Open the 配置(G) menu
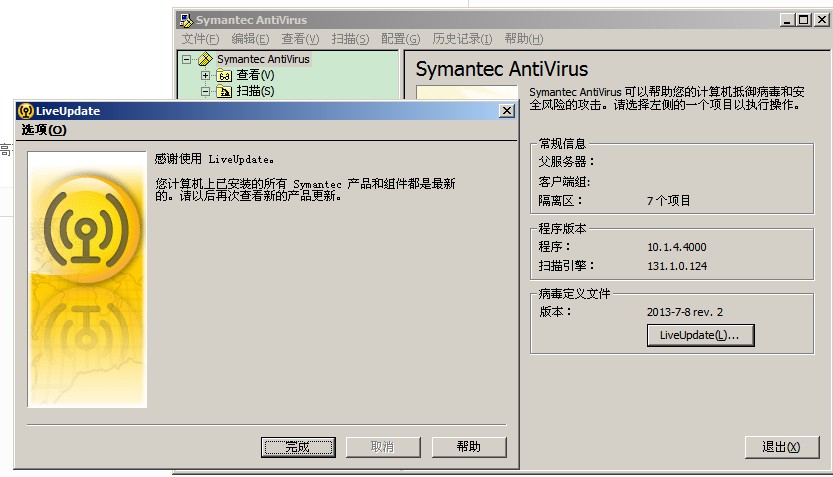 click(x=401, y=39)
